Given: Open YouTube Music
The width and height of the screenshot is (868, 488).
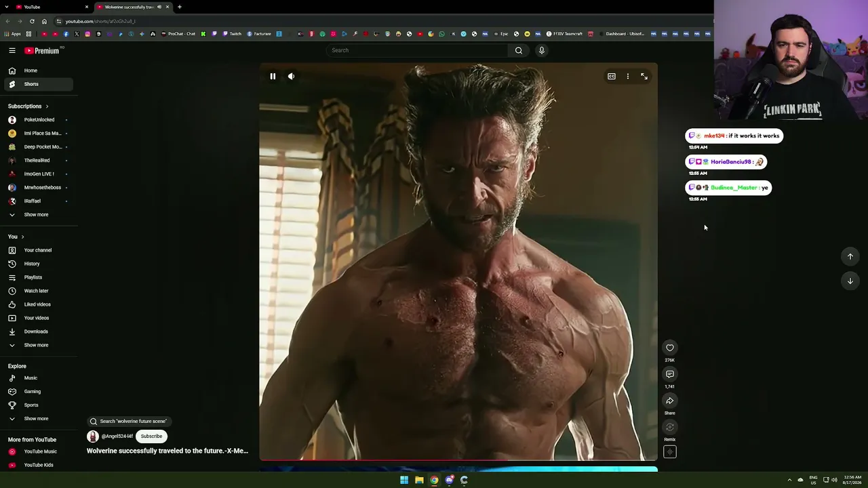Looking at the screenshot, I should [x=39, y=451].
